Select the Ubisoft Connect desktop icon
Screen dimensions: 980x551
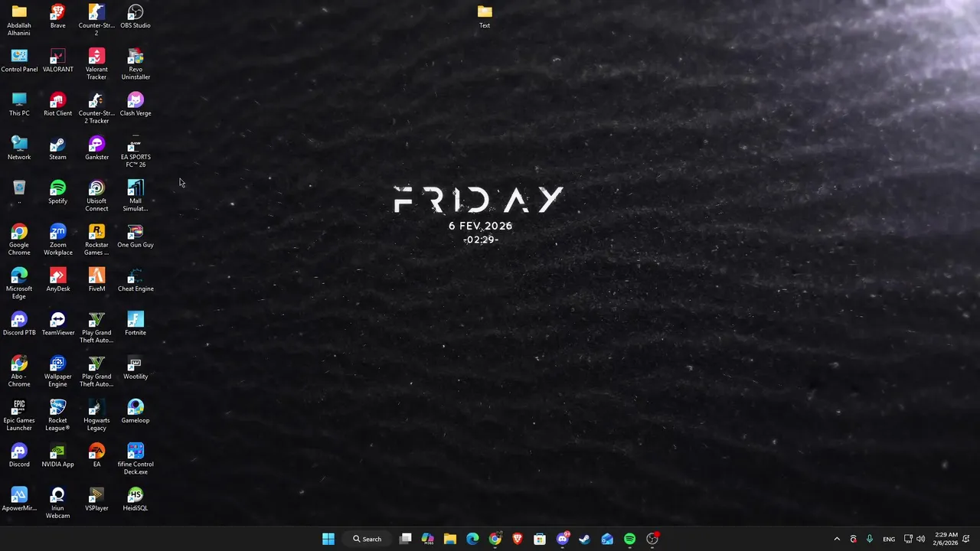[96, 196]
